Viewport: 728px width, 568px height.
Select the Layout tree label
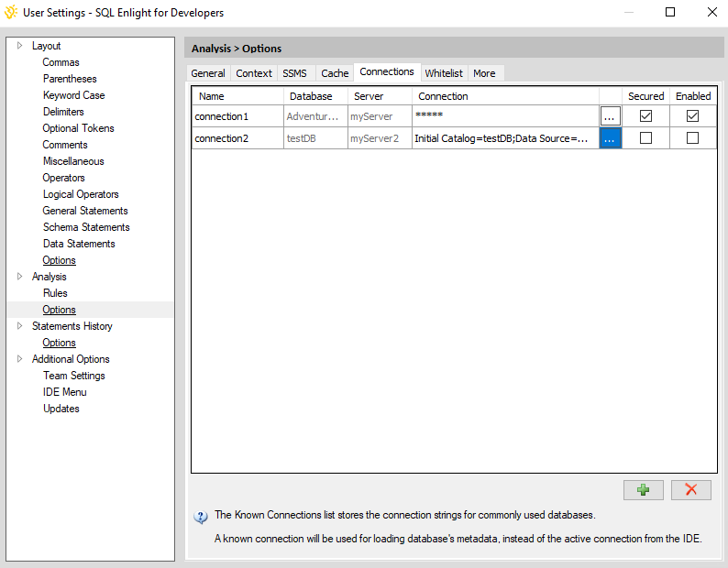coord(47,46)
